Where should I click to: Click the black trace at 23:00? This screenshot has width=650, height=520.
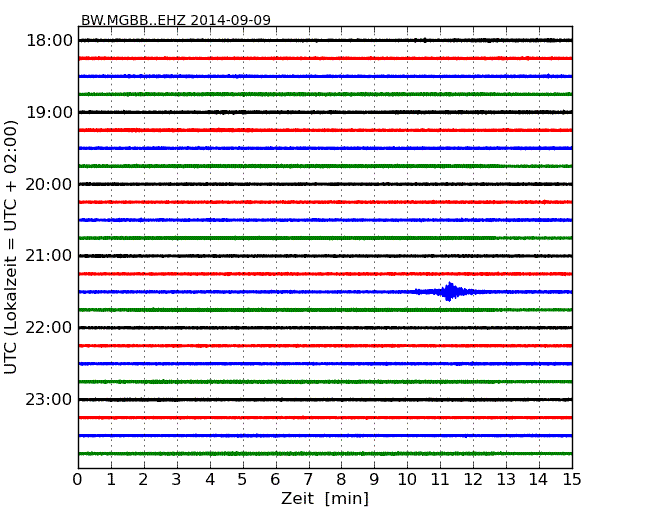325,399
